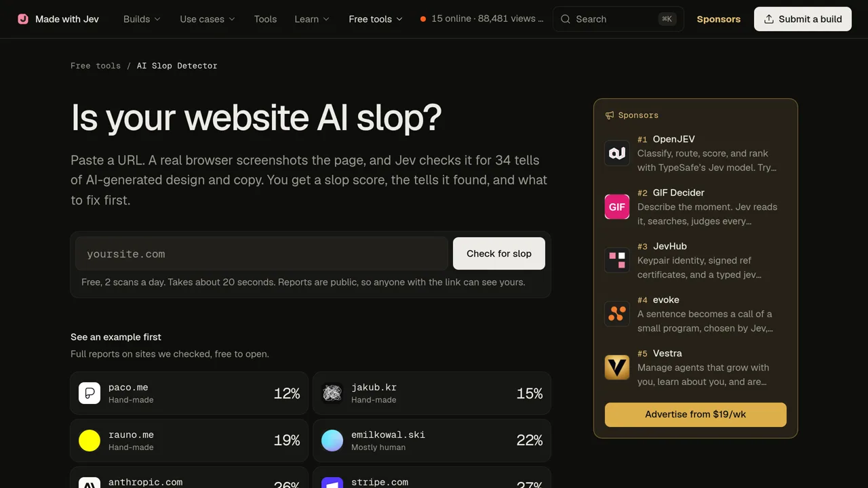Click the GIF Decider sponsor title
The image size is (868, 488).
pyautogui.click(x=679, y=192)
